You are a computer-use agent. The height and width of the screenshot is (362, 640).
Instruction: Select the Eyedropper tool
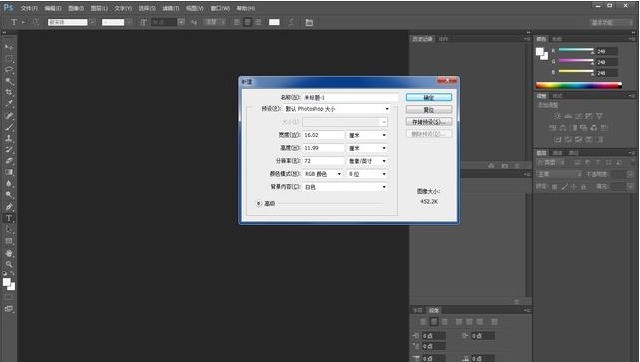tap(9, 104)
